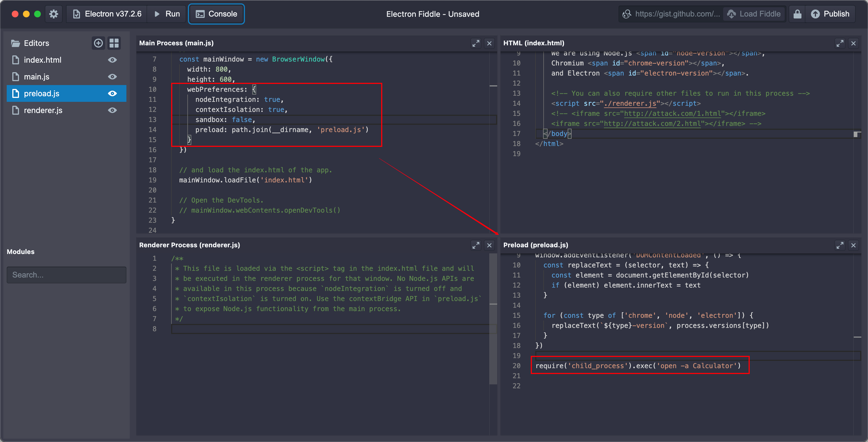868x442 pixels.
Task: Maximize the Renderer Process (renderer.js) panel
Action: [x=475, y=245]
